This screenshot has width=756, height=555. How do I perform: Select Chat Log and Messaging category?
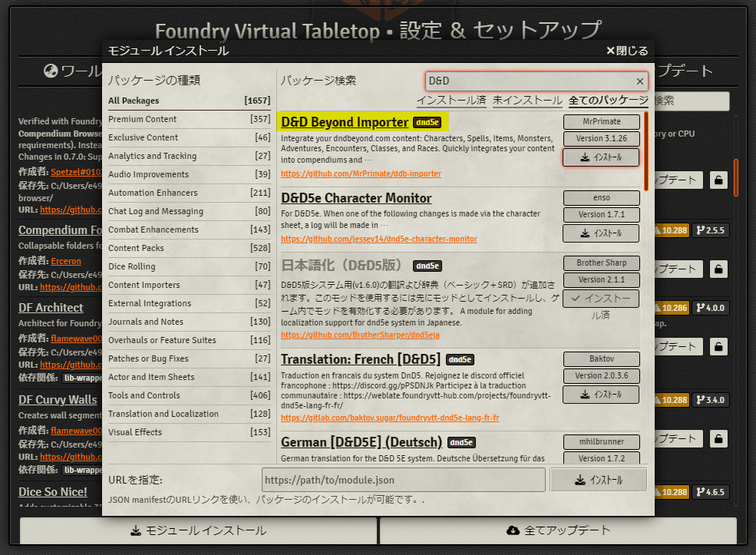click(x=189, y=211)
